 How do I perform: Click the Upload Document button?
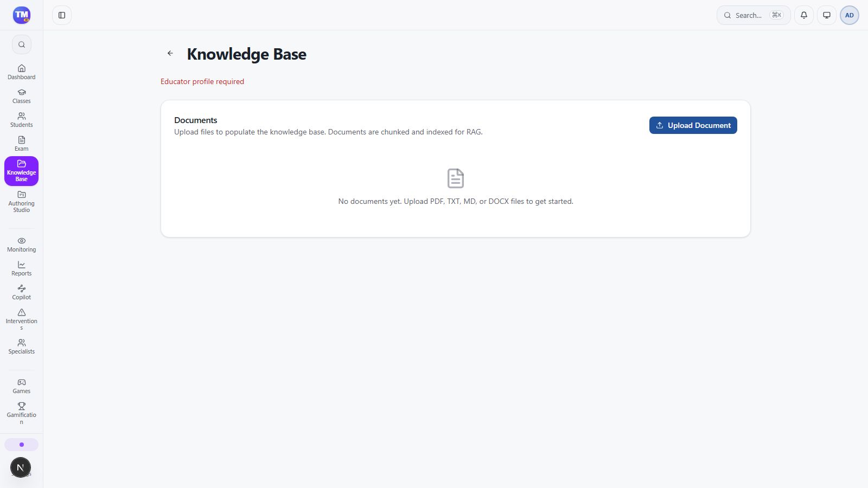tap(693, 125)
